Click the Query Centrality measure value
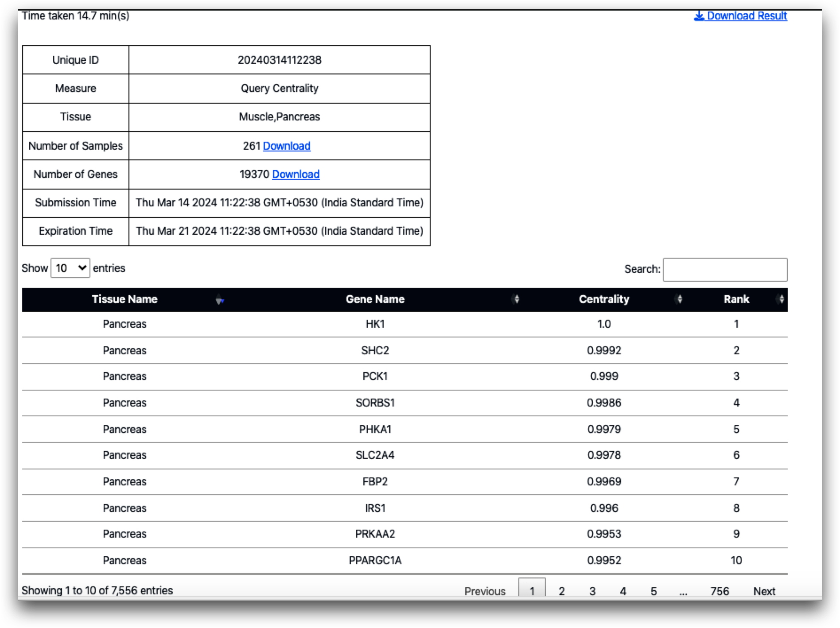Viewport: 840px width, 628px height. pyautogui.click(x=279, y=88)
